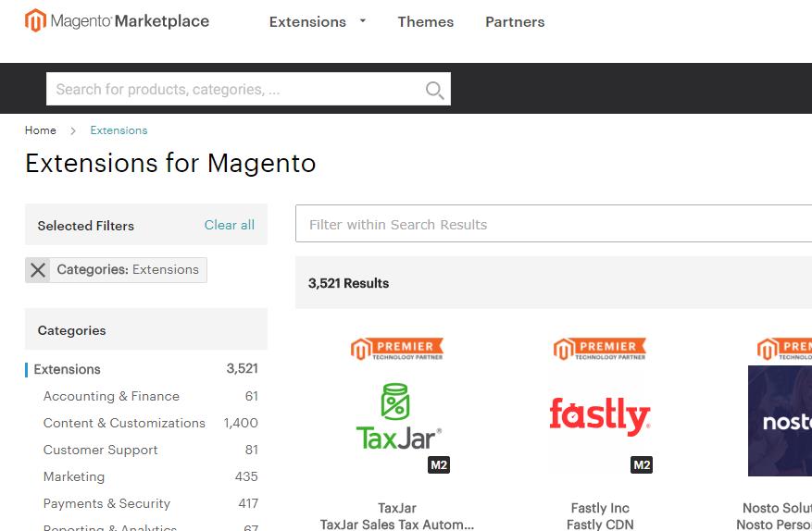The height and width of the screenshot is (531, 812).
Task: Open TaxJar Sales Tax Autom... listing
Action: (x=397, y=525)
